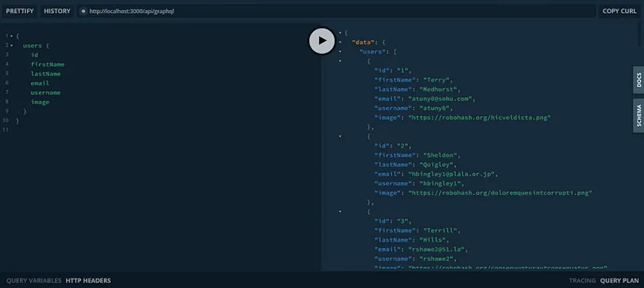Click 'lastName' in the query editor
644x288 pixels.
(x=46, y=74)
